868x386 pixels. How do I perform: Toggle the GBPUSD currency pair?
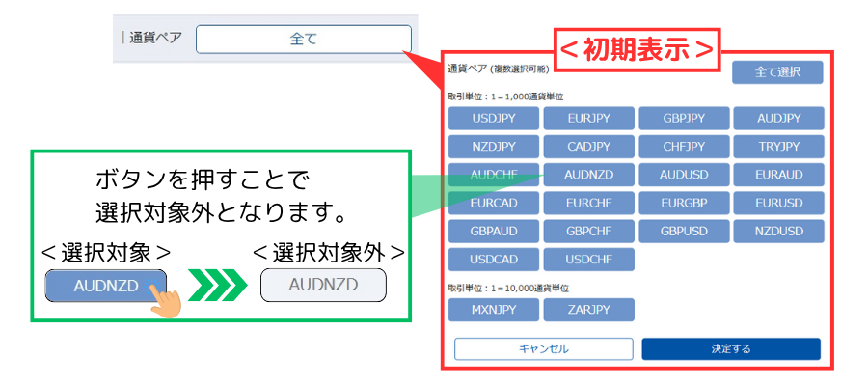(684, 231)
